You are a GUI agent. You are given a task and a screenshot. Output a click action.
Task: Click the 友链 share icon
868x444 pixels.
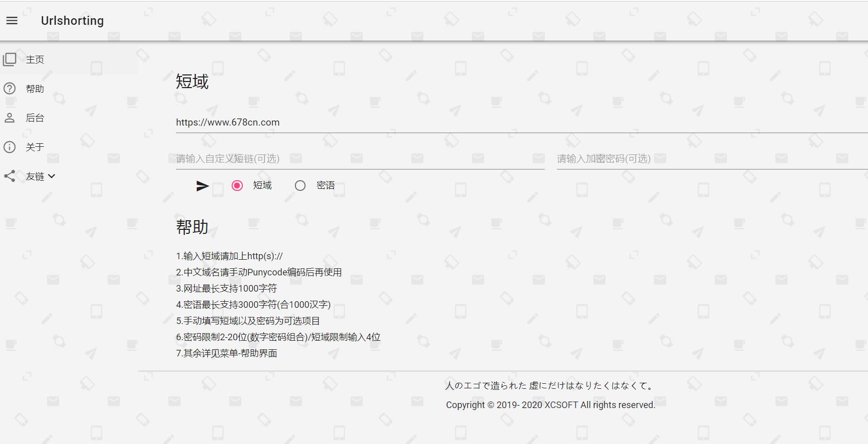click(10, 176)
